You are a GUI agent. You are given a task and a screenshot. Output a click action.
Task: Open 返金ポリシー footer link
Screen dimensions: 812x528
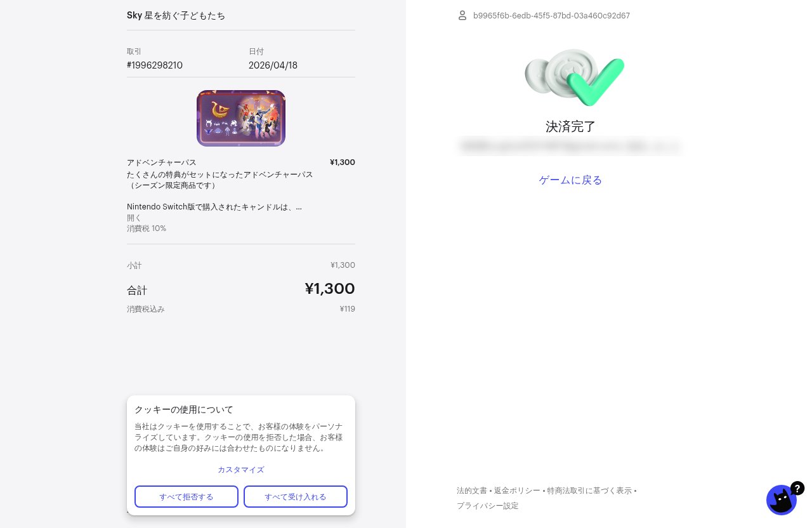517,491
